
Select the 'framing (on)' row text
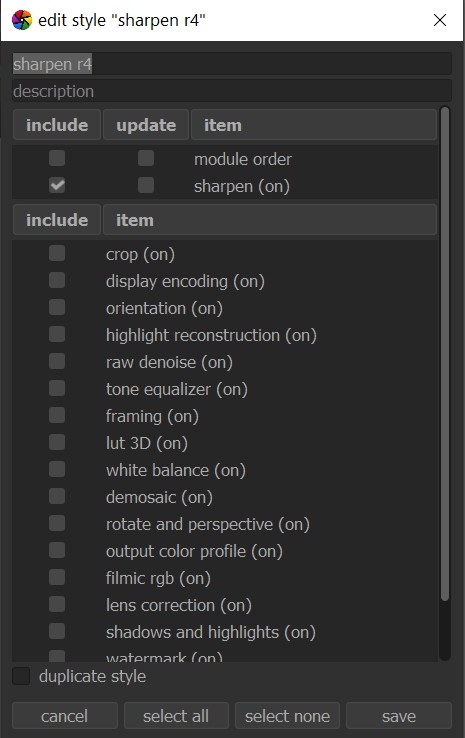pyautogui.click(x=152, y=417)
